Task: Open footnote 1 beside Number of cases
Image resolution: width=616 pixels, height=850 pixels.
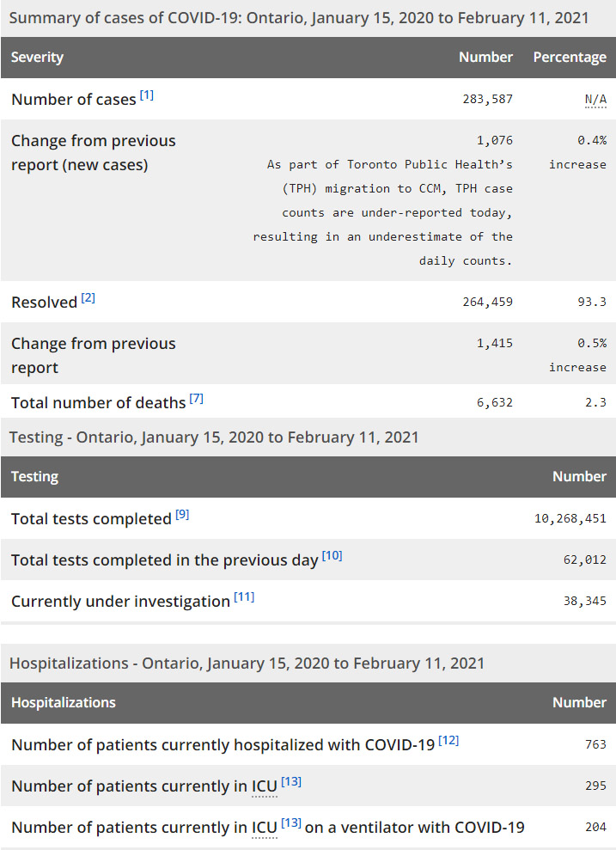Action: (x=147, y=95)
